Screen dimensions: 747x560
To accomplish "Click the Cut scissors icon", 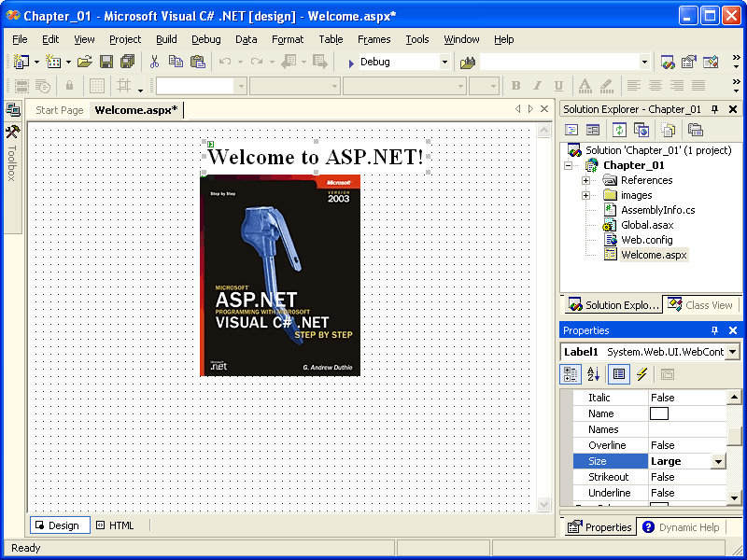I will coord(154,62).
